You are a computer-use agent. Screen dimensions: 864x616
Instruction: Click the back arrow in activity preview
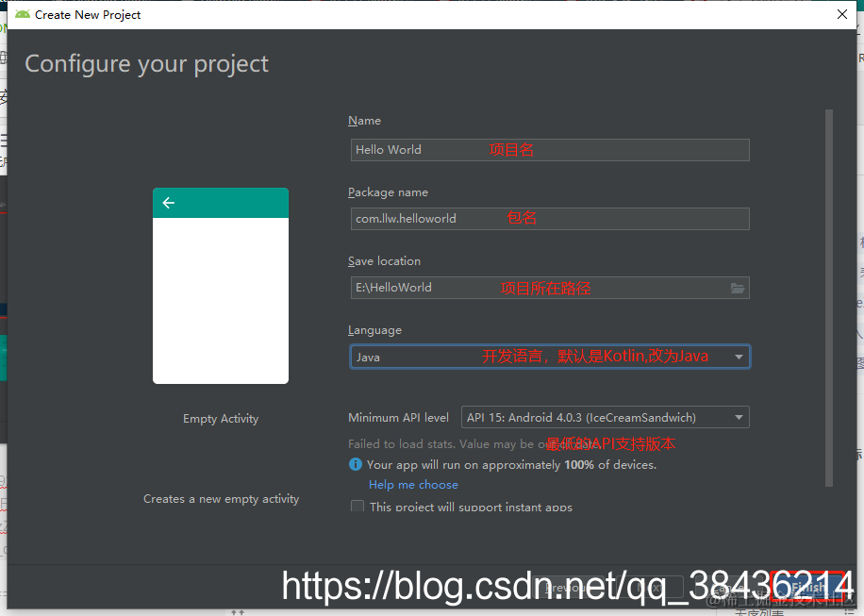tap(168, 203)
